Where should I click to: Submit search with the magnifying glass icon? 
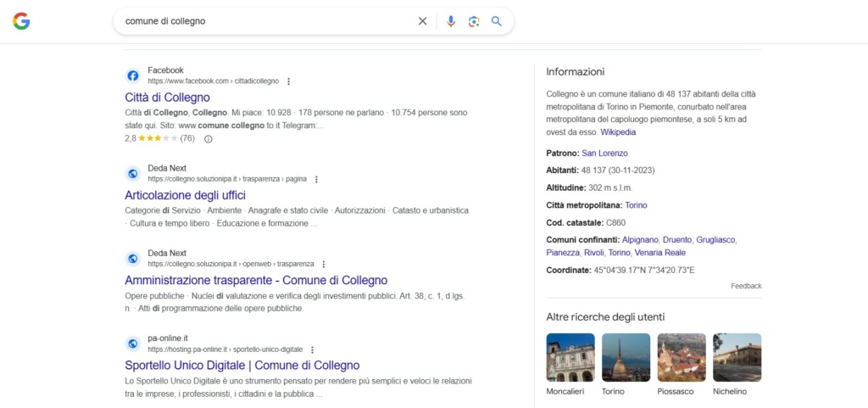coord(497,21)
